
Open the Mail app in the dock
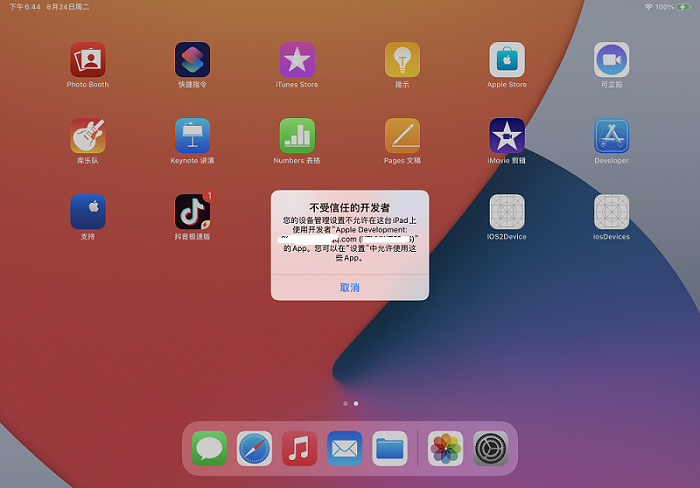[345, 448]
